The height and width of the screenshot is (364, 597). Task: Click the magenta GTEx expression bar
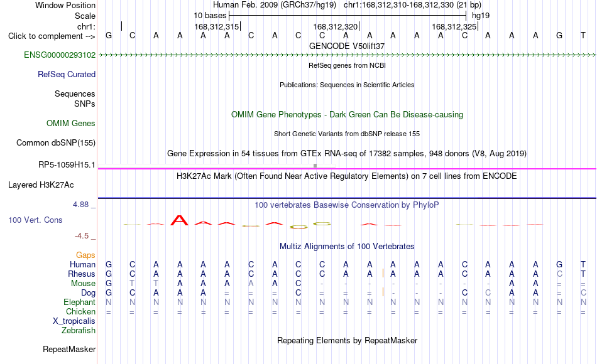pyautogui.click(x=347, y=168)
